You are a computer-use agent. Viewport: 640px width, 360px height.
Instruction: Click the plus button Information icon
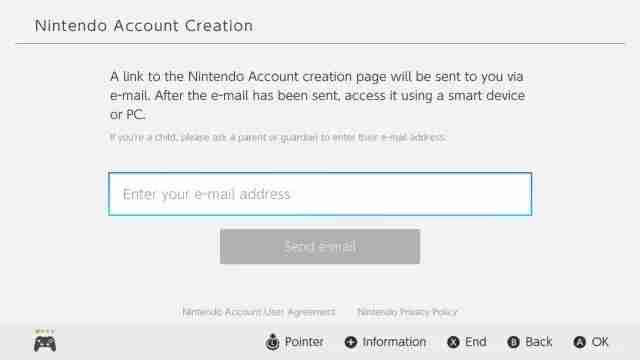[351, 342]
